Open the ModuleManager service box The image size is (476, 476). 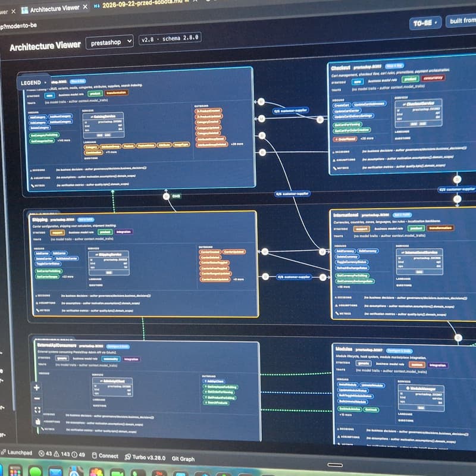coord(421,398)
